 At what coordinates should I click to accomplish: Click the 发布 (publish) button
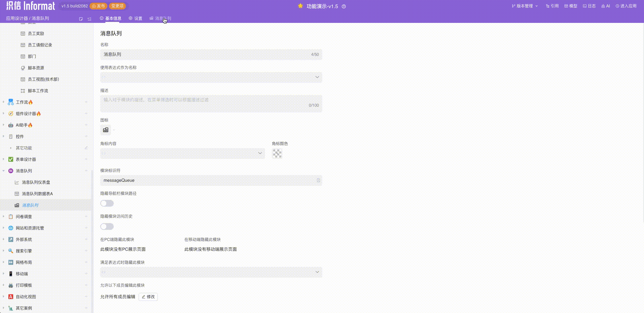[x=99, y=6]
